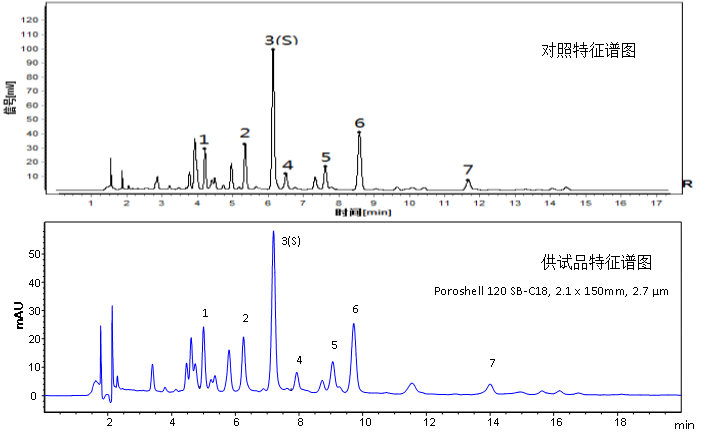This screenshot has height=440, width=714.
Task: Click the min unit label on sample x-axis
Action: click(x=684, y=425)
